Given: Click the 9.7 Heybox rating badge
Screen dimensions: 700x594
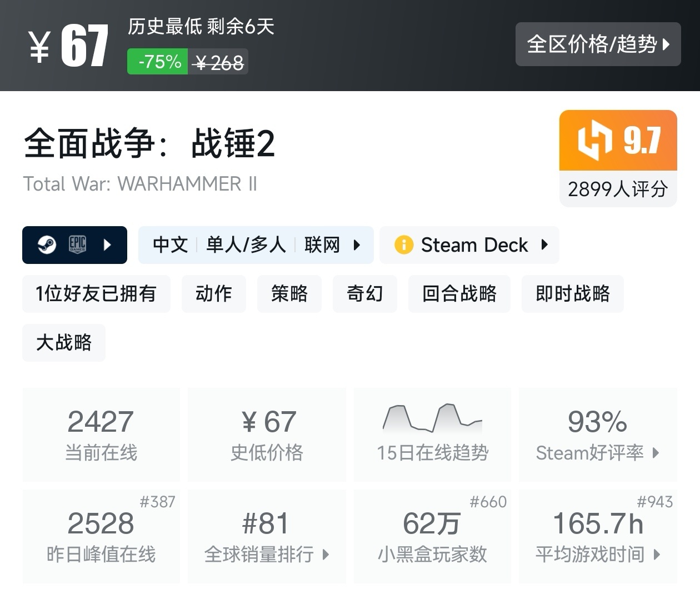Looking at the screenshot, I should coord(618,140).
